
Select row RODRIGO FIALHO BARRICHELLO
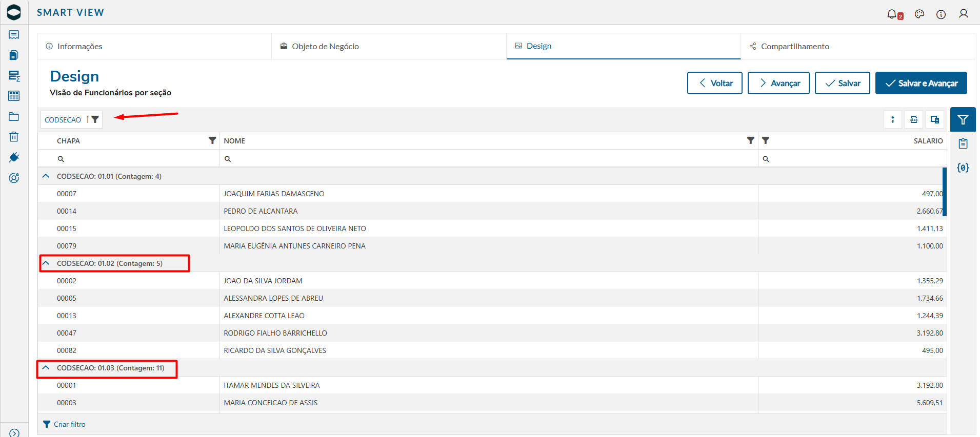click(x=492, y=333)
